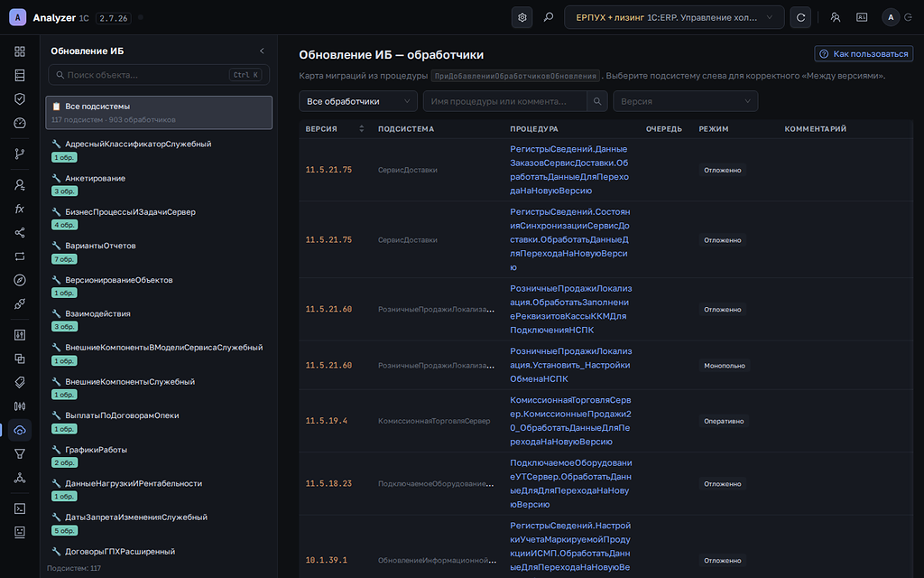Click the active cloud update icon in the sidebar

pyautogui.click(x=20, y=430)
